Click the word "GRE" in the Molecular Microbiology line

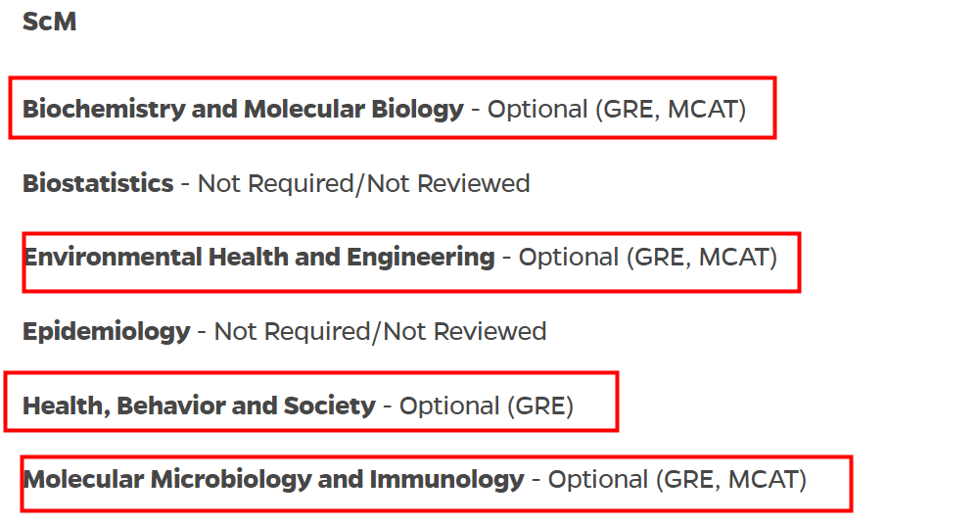click(x=688, y=480)
